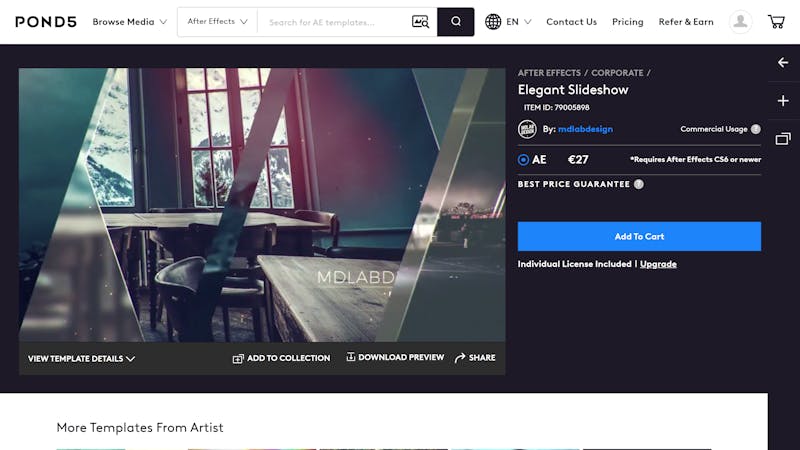The height and width of the screenshot is (450, 800).
Task: Focus the Search for AE templates field
Action: [x=334, y=22]
